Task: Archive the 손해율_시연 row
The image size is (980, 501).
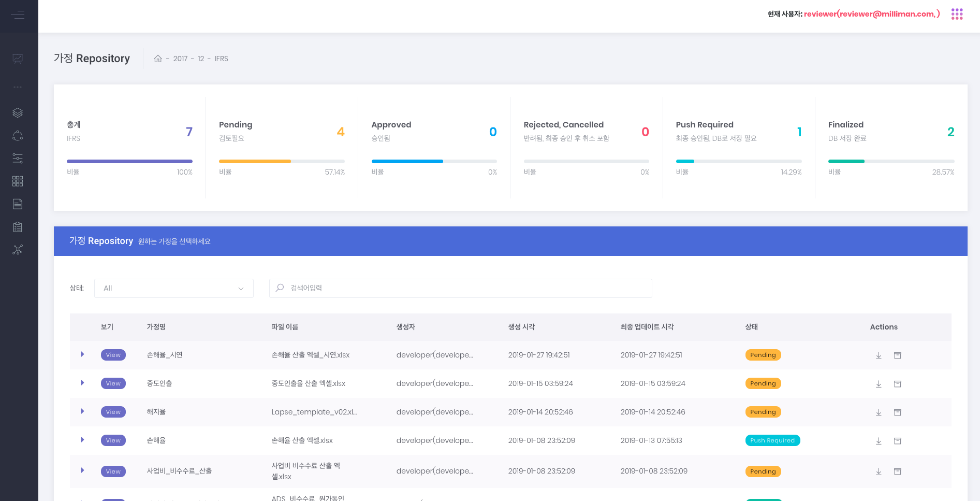Action: (898, 355)
